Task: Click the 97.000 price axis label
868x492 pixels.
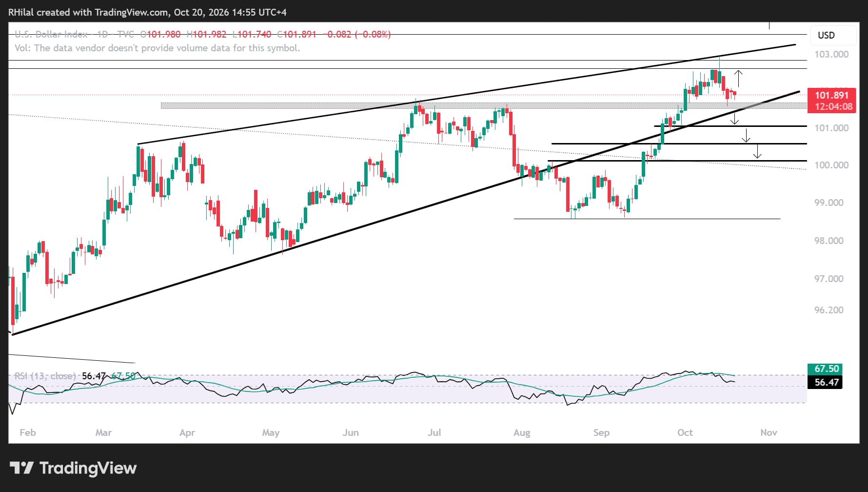Action: click(829, 279)
